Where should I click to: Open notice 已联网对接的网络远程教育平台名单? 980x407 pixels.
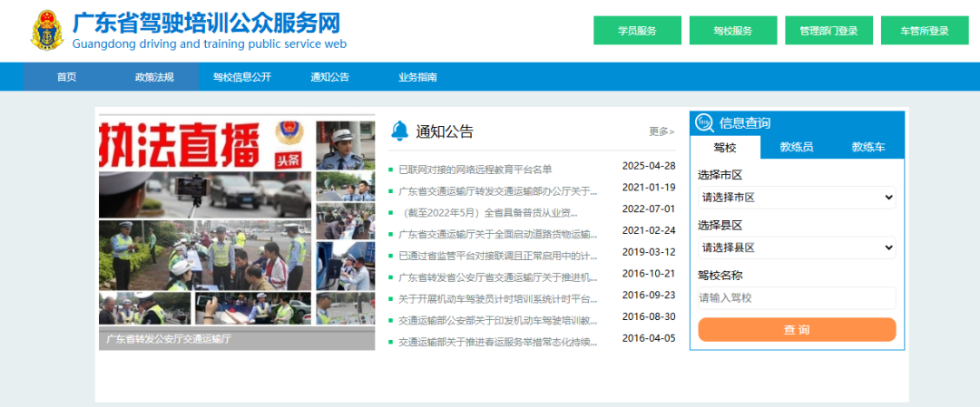pyautogui.click(x=475, y=170)
